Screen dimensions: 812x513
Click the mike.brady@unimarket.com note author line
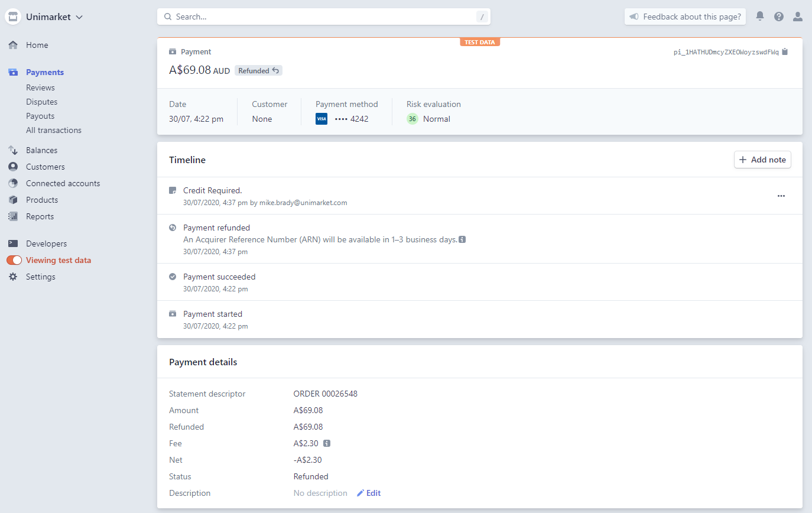coord(265,203)
